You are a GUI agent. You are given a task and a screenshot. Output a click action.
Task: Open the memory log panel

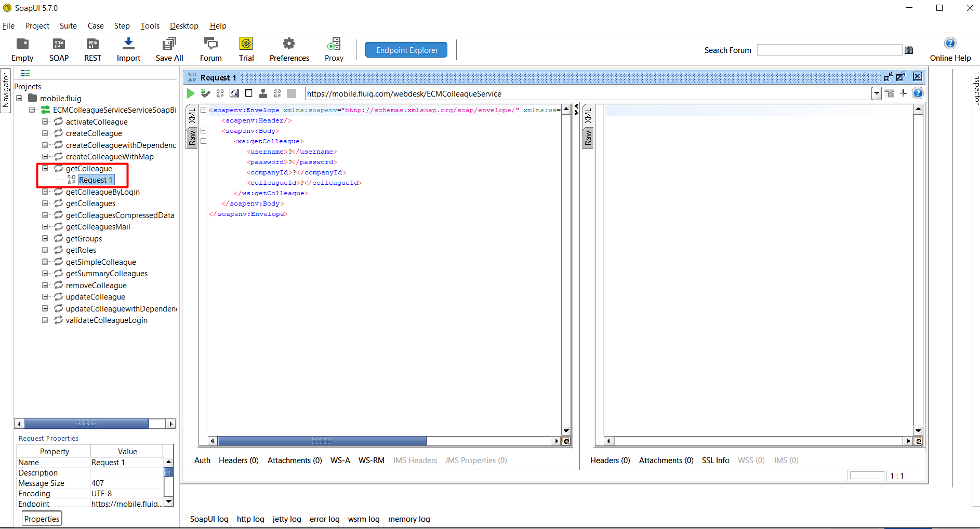pos(409,519)
